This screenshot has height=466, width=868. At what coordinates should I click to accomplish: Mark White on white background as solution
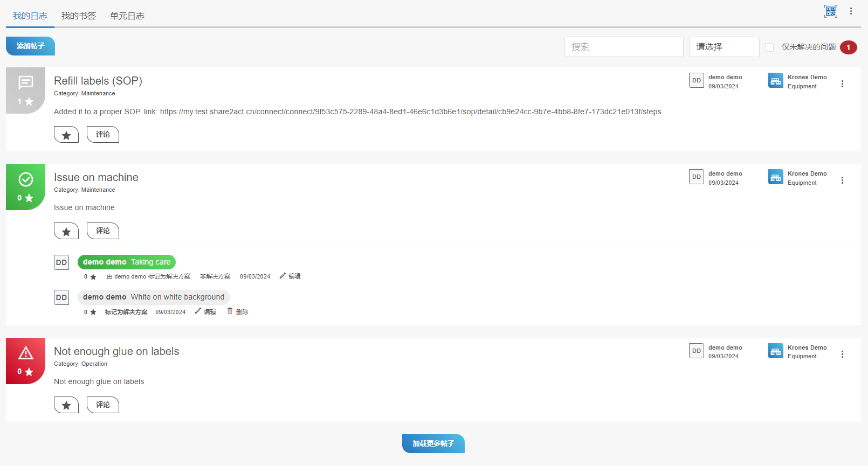point(126,312)
